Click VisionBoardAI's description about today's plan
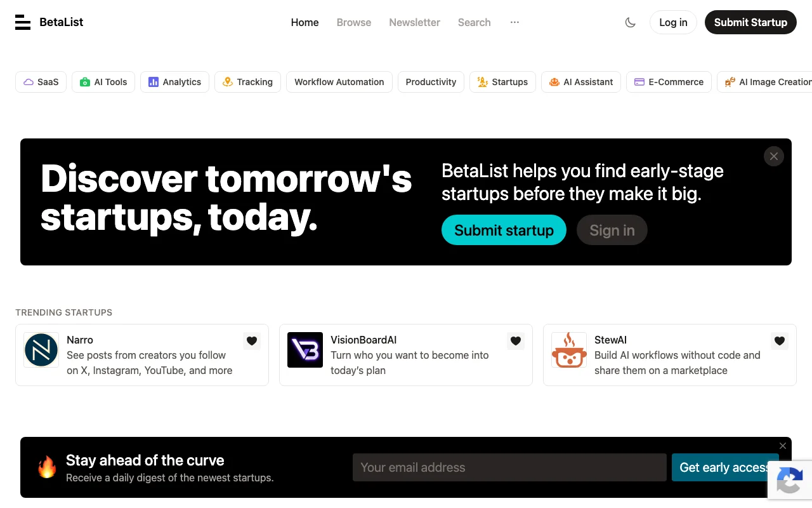Image resolution: width=812 pixels, height=508 pixels. (x=410, y=363)
